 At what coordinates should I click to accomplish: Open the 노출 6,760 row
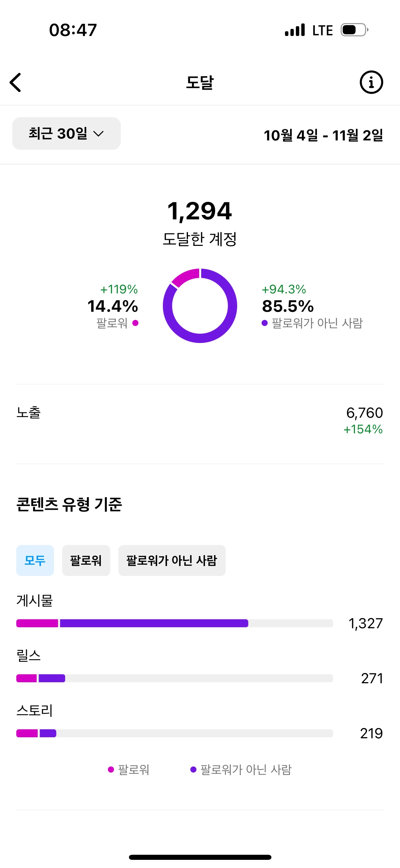point(200,420)
